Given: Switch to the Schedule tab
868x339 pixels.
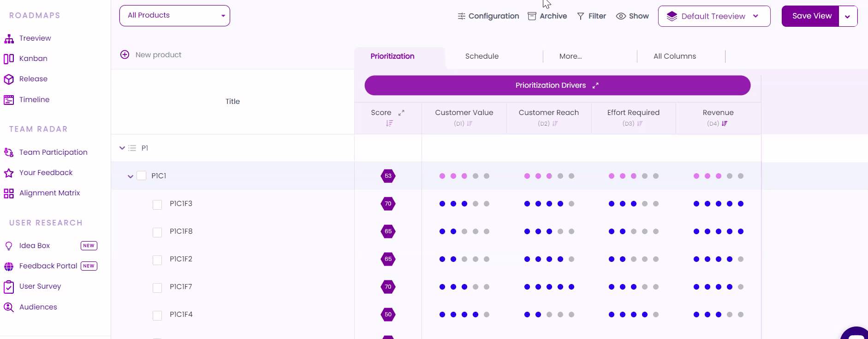Looking at the screenshot, I should tap(482, 56).
